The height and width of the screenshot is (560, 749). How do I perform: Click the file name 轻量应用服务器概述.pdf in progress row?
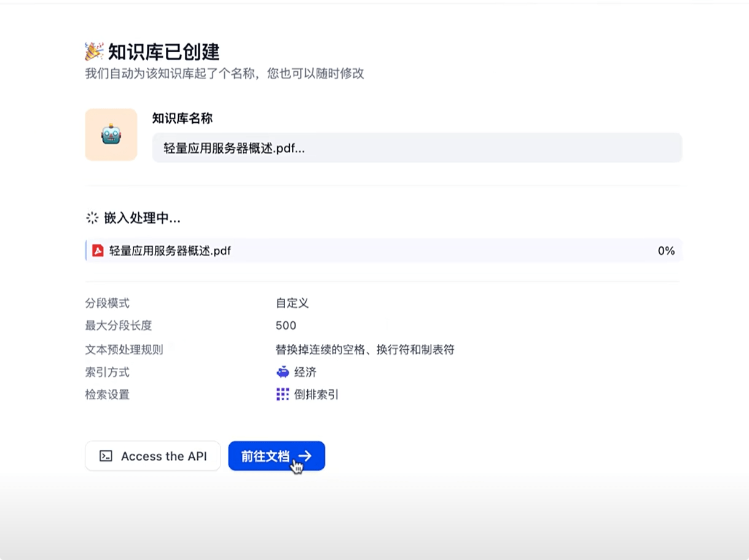(170, 250)
